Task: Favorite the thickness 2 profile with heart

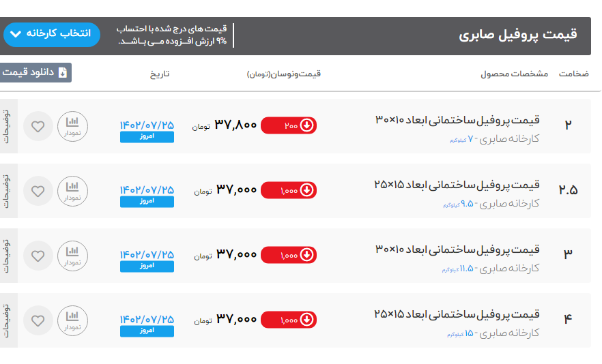Action: (x=38, y=126)
